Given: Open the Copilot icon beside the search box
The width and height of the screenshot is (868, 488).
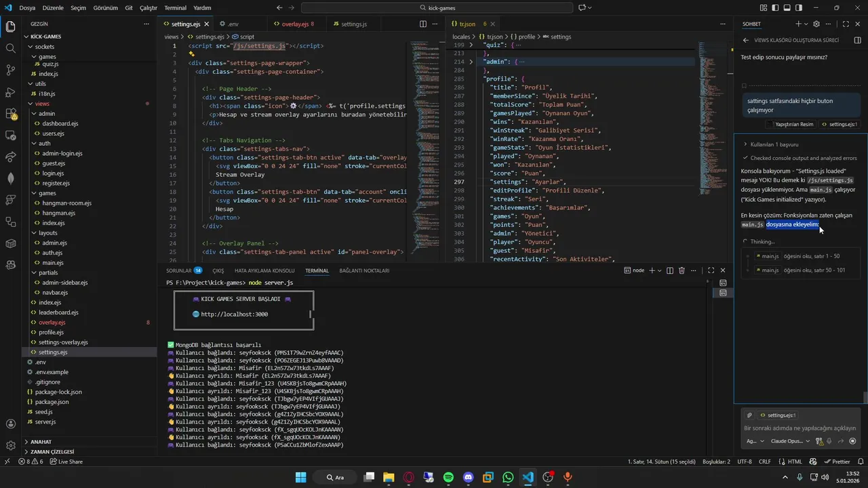Looking at the screenshot, I should (582, 7).
